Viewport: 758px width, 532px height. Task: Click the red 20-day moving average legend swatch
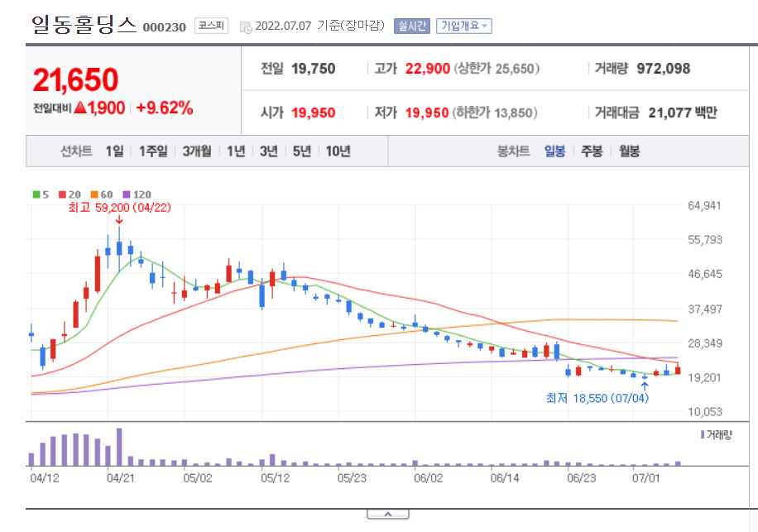[x=62, y=194]
